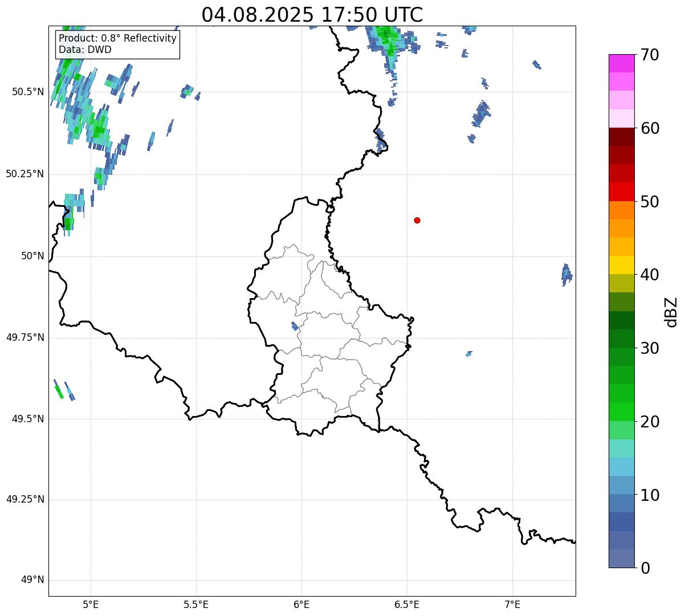Click the isolated radar echo near 7.25°E 50°N
This screenshot has width=685, height=616.
click(x=566, y=275)
